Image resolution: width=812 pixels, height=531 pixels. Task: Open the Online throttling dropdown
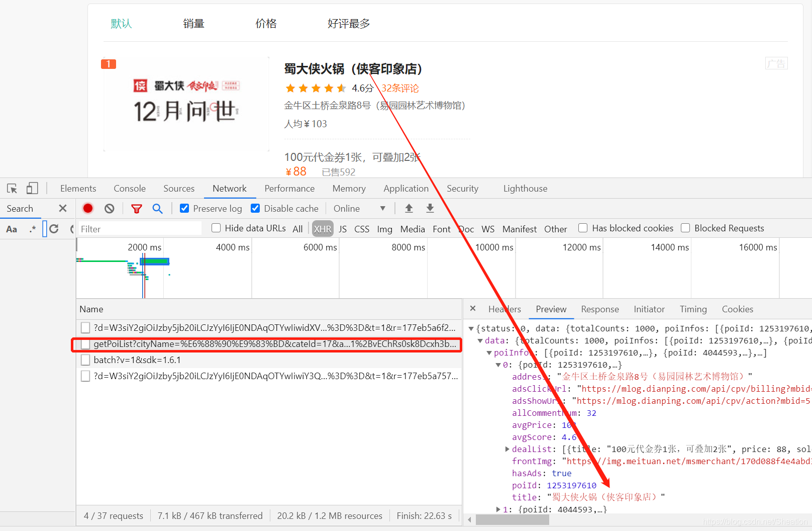(x=359, y=208)
